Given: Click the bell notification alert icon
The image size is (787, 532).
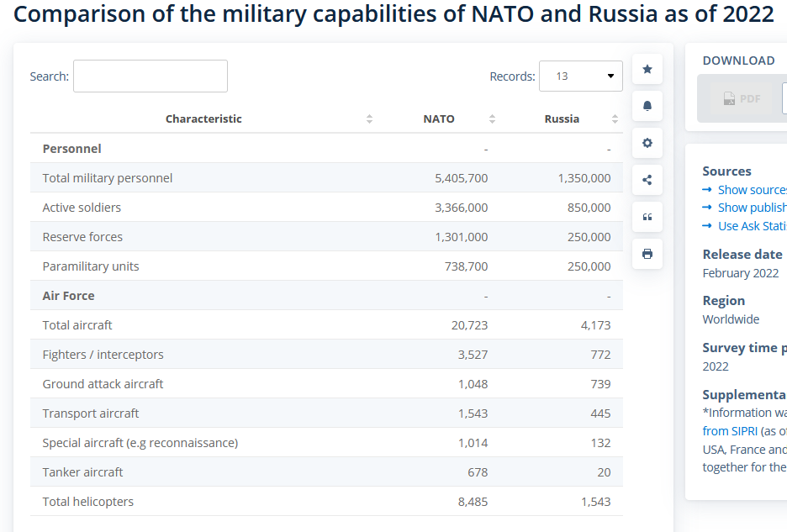Looking at the screenshot, I should click(x=647, y=106).
